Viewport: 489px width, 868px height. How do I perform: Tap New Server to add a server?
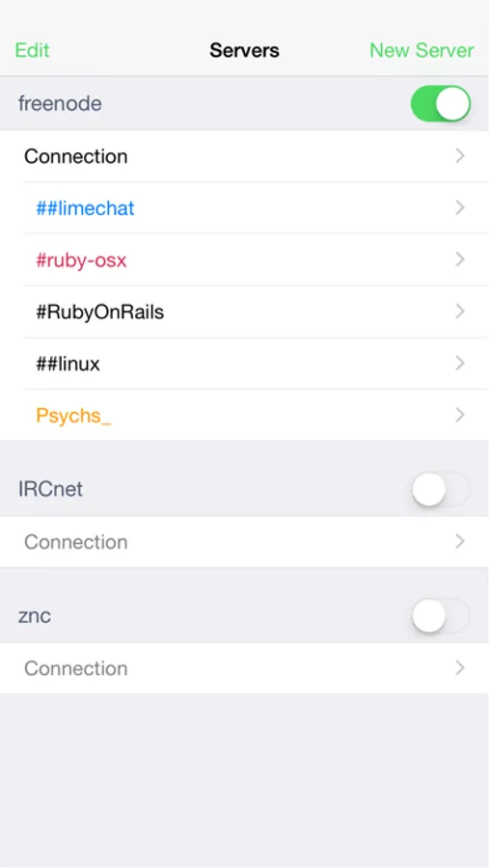(421, 50)
